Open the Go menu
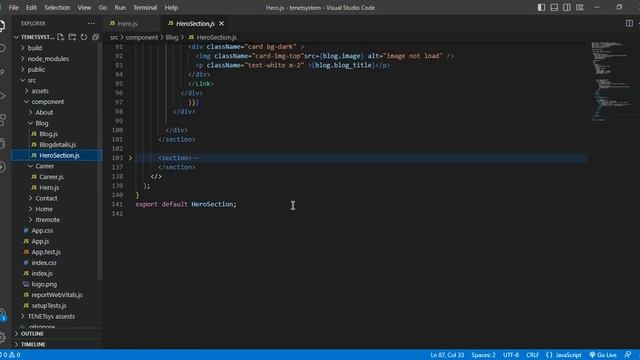Image resolution: width=640 pixels, height=360 pixels. (x=102, y=7)
